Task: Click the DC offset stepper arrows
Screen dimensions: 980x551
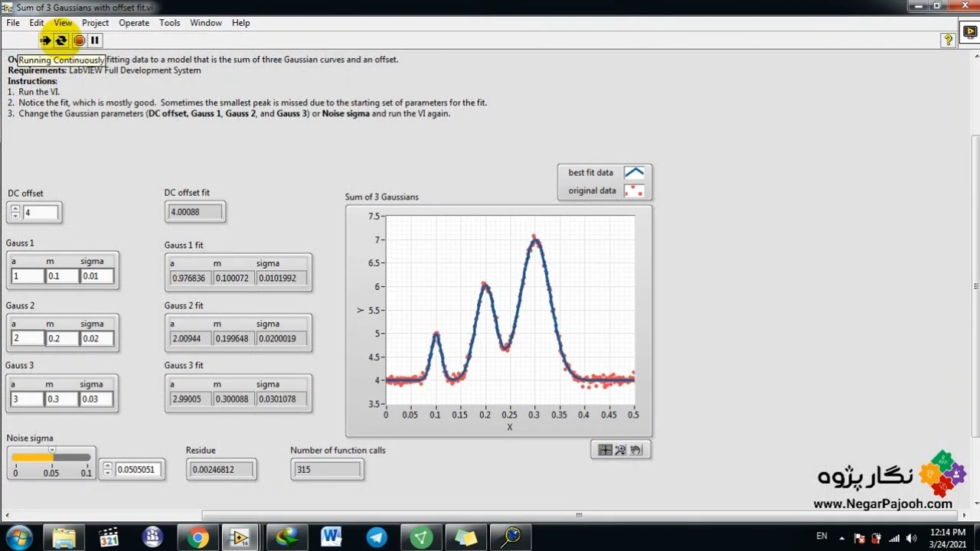Action: click(15, 213)
